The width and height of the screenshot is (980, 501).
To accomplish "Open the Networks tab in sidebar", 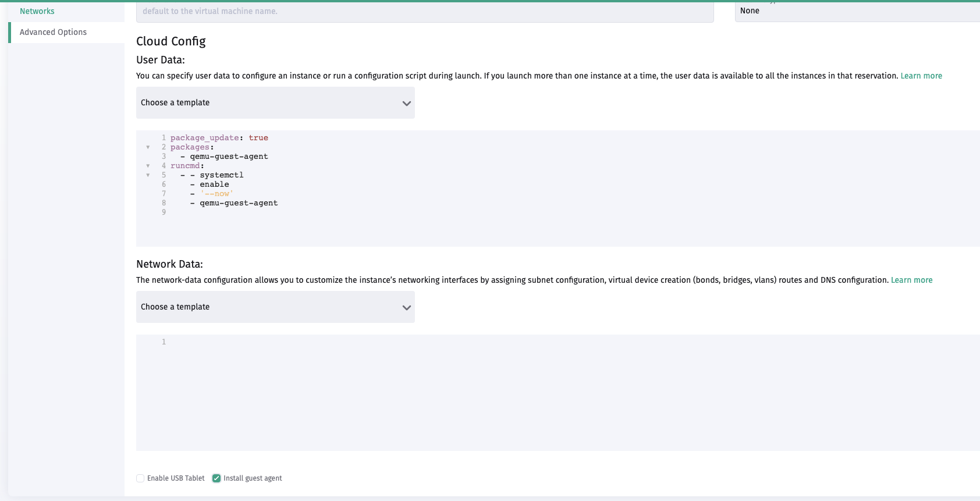I will coord(37,11).
